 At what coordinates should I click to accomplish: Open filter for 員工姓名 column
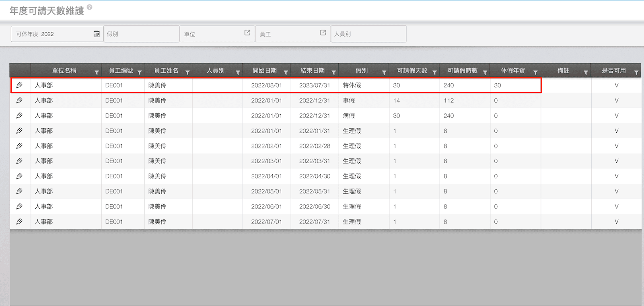point(187,72)
